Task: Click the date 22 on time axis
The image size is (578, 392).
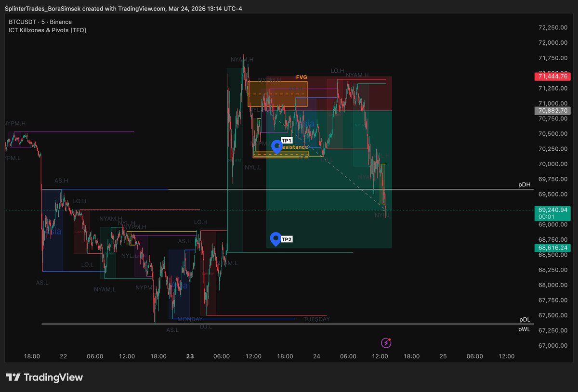Action: pos(63,356)
